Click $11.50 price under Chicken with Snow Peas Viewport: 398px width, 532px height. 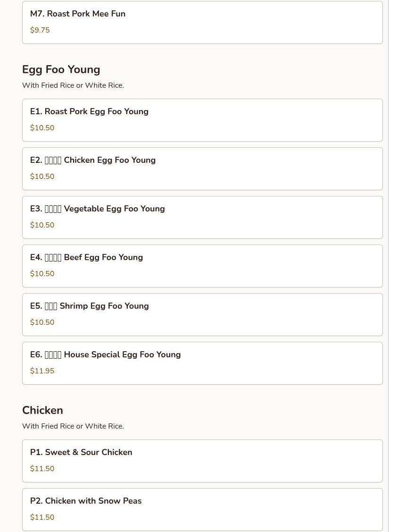click(42, 517)
